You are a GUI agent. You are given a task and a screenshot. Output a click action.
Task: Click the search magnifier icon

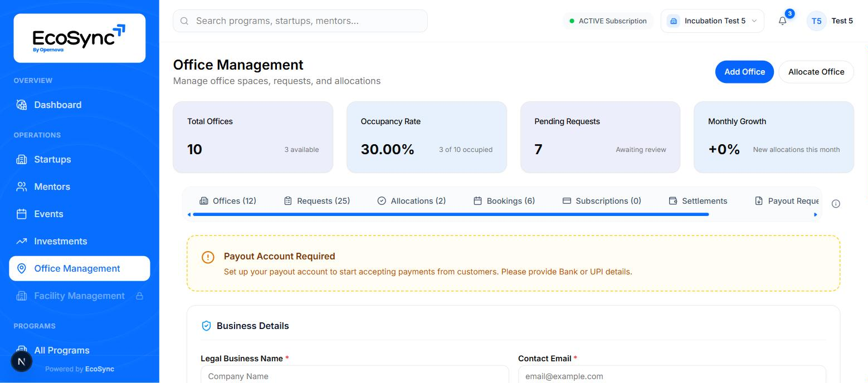184,21
